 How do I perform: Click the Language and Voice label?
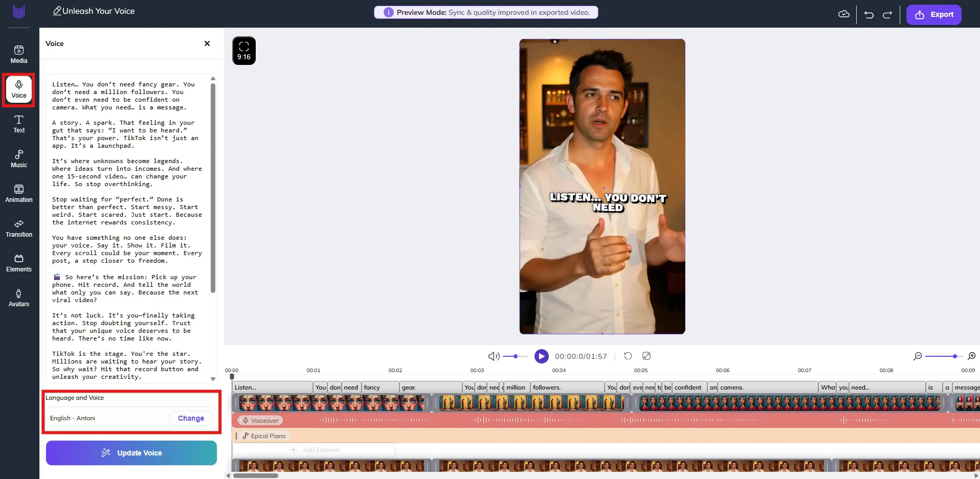coord(75,398)
